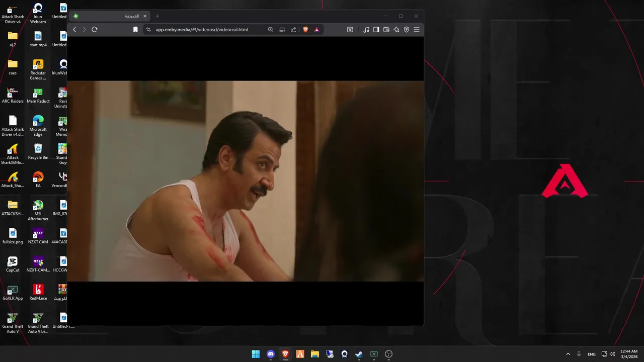Select the ATTACKSH... desktop folder
The width and height of the screenshot is (644, 362).
(13, 208)
